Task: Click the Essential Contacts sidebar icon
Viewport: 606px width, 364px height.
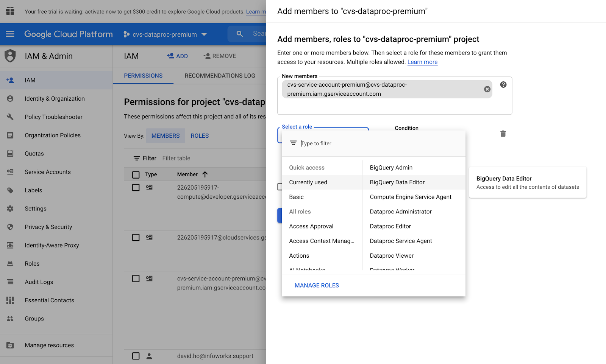Action: pyautogui.click(x=10, y=300)
